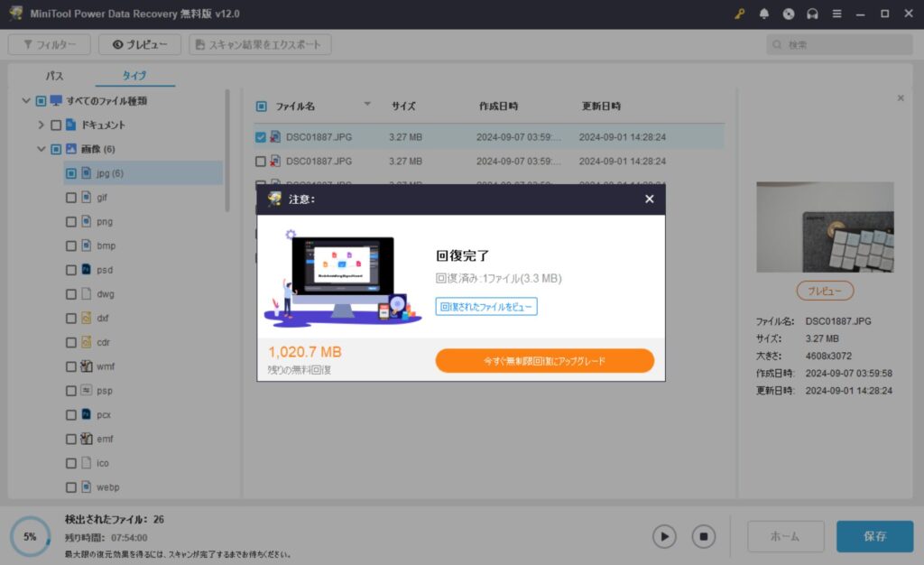Select the ico tree item label
This screenshot has width=924, height=565.
click(x=103, y=463)
